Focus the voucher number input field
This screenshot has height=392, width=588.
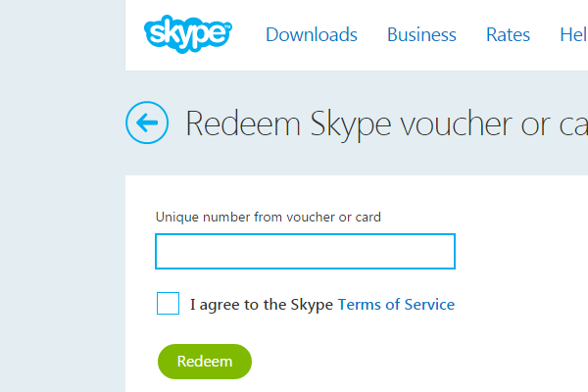(305, 251)
